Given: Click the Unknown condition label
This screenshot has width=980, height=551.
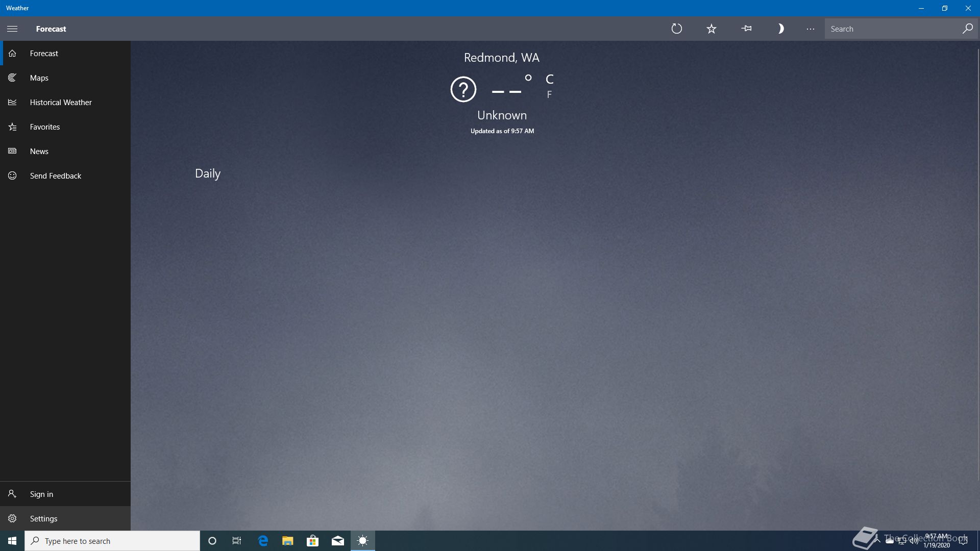Looking at the screenshot, I should tap(502, 115).
